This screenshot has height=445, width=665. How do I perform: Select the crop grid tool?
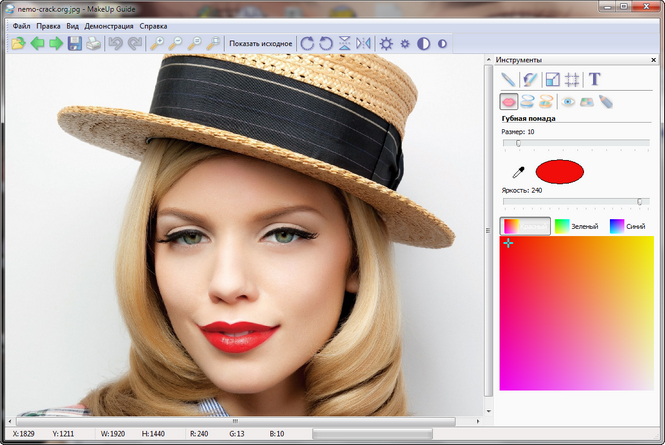click(571, 79)
